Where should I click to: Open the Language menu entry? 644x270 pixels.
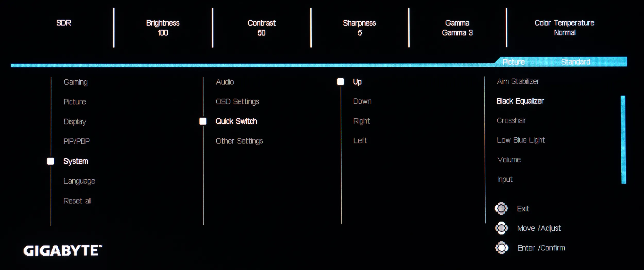pyautogui.click(x=79, y=181)
